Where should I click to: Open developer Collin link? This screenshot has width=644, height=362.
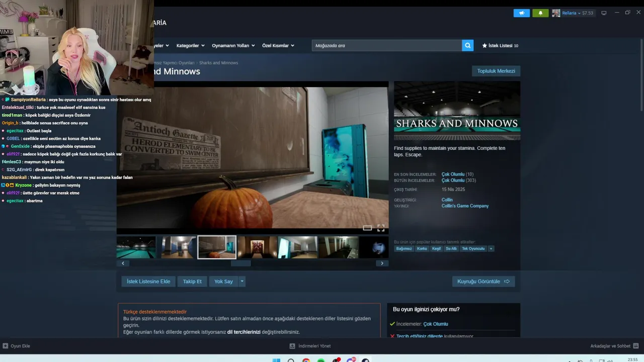(447, 200)
